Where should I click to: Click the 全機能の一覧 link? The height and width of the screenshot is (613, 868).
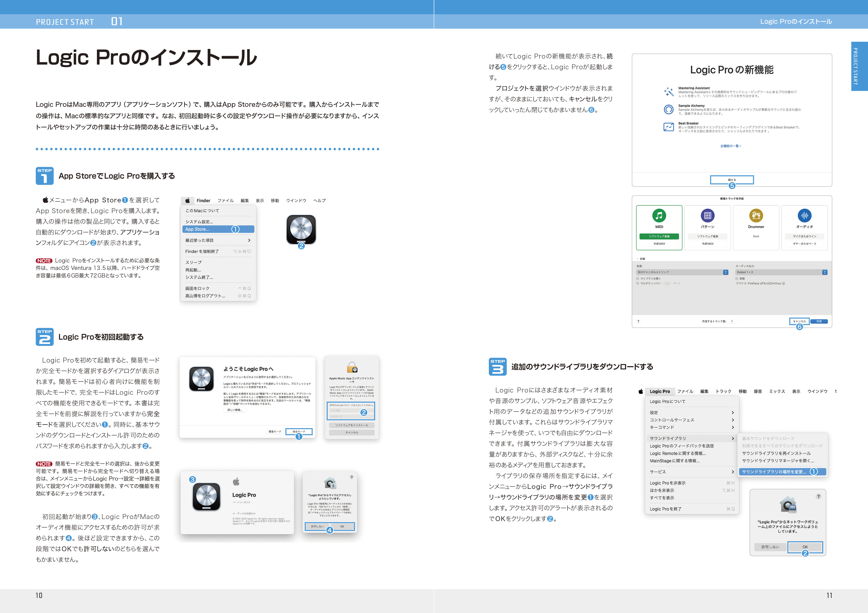coord(730,146)
